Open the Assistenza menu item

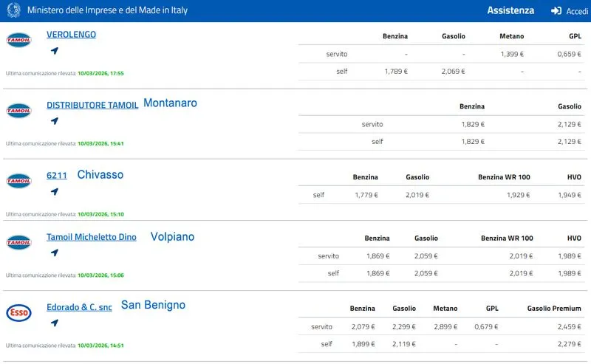coord(510,10)
